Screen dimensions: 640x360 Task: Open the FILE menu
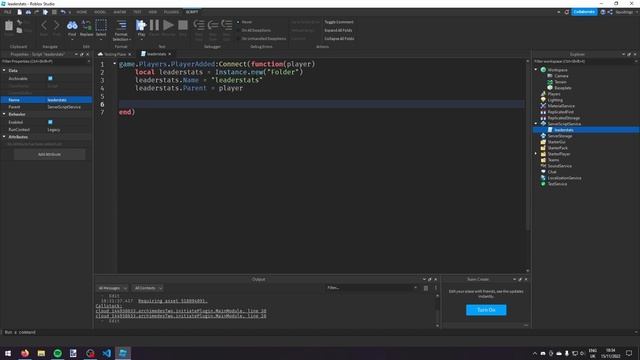pyautogui.click(x=8, y=12)
